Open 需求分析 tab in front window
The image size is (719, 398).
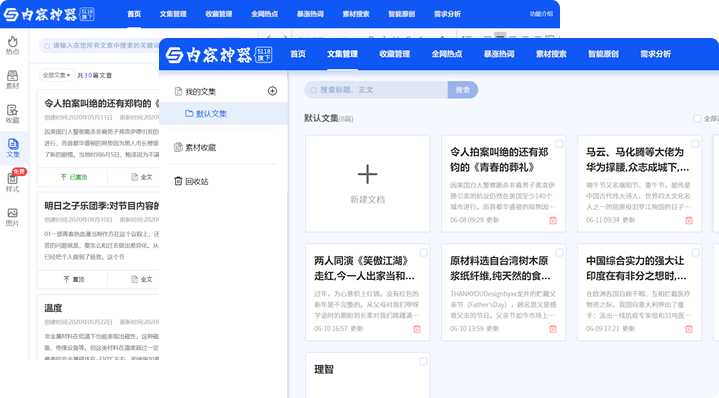[656, 54]
